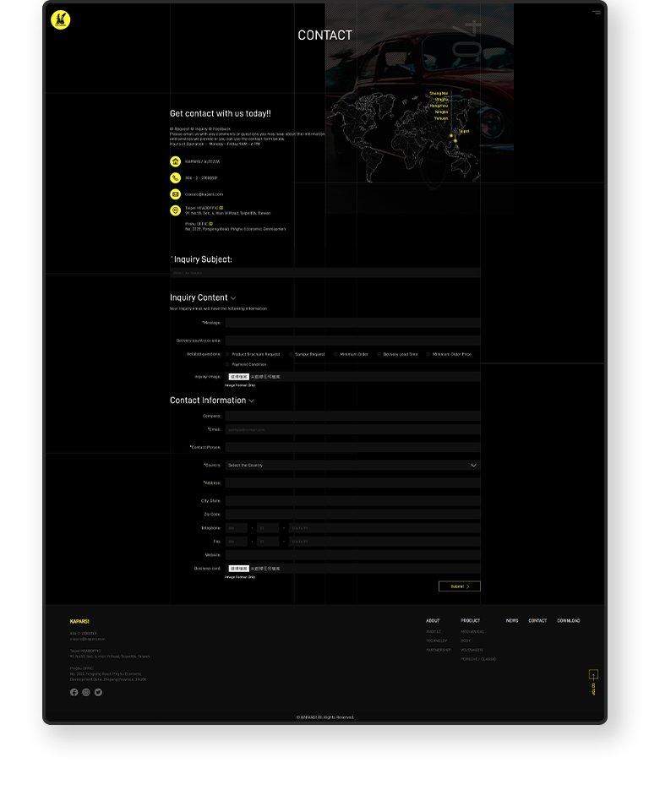Click the Go Top arrow icon

click(593, 674)
